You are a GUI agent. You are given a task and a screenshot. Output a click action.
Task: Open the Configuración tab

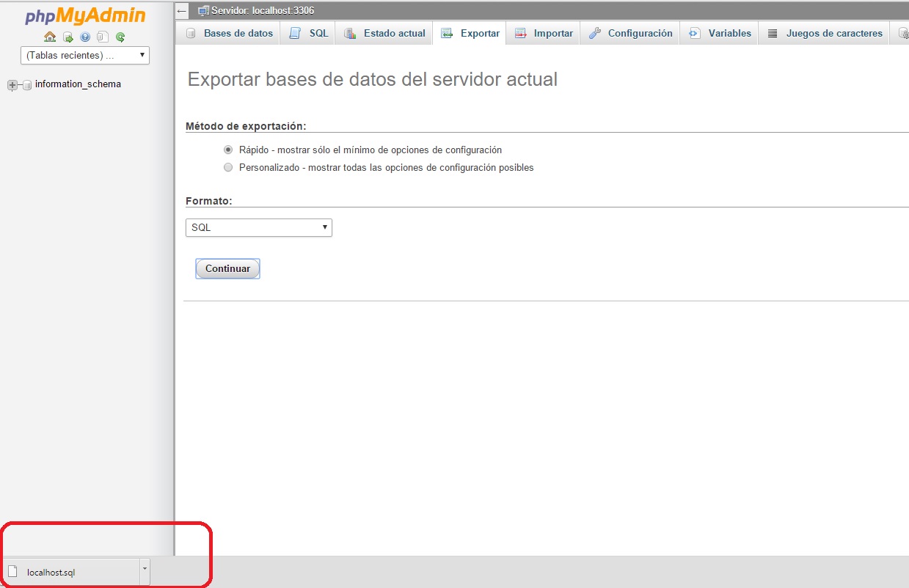(630, 33)
